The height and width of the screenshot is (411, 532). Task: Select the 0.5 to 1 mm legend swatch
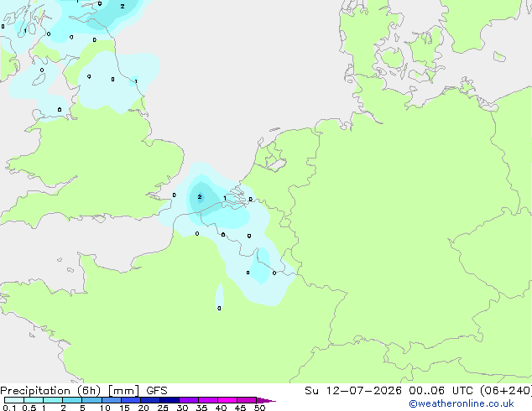pos(34,400)
